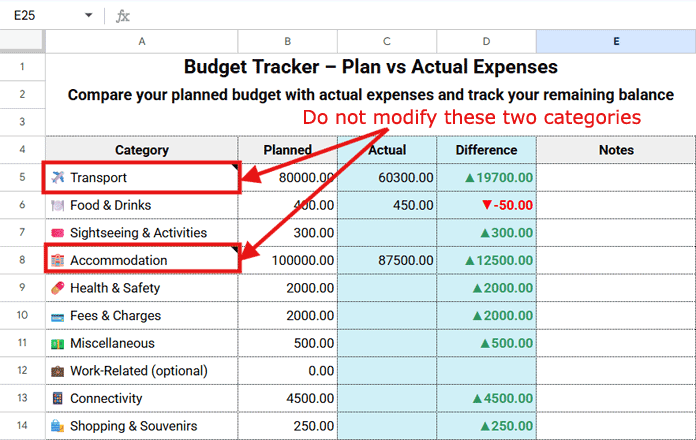Screen dimensions: 696x440
Task: Select Transport actual value 60300.00
Action: [387, 178]
